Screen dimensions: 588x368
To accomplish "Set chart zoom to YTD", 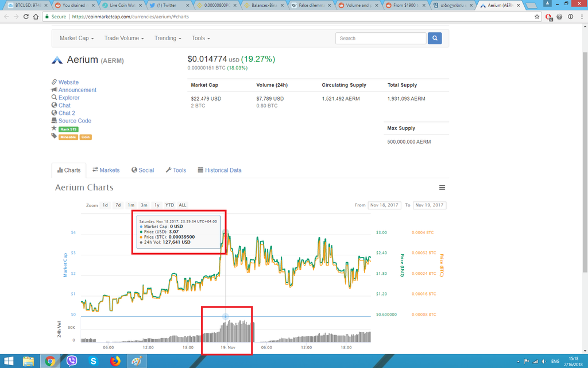I will tap(169, 205).
